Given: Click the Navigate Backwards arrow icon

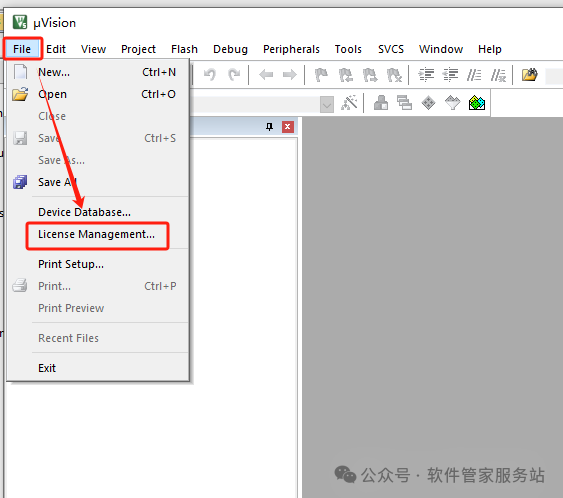Looking at the screenshot, I should tap(266, 75).
